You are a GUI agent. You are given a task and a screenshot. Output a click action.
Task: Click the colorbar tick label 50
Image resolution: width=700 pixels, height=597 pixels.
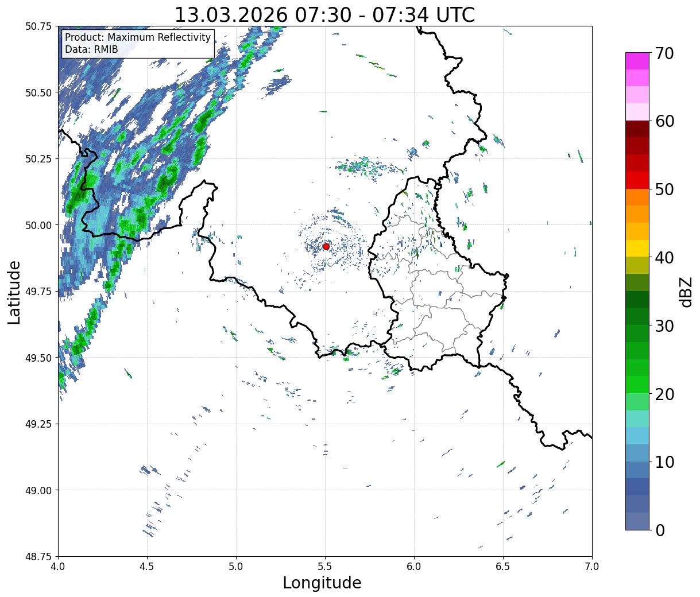(664, 189)
